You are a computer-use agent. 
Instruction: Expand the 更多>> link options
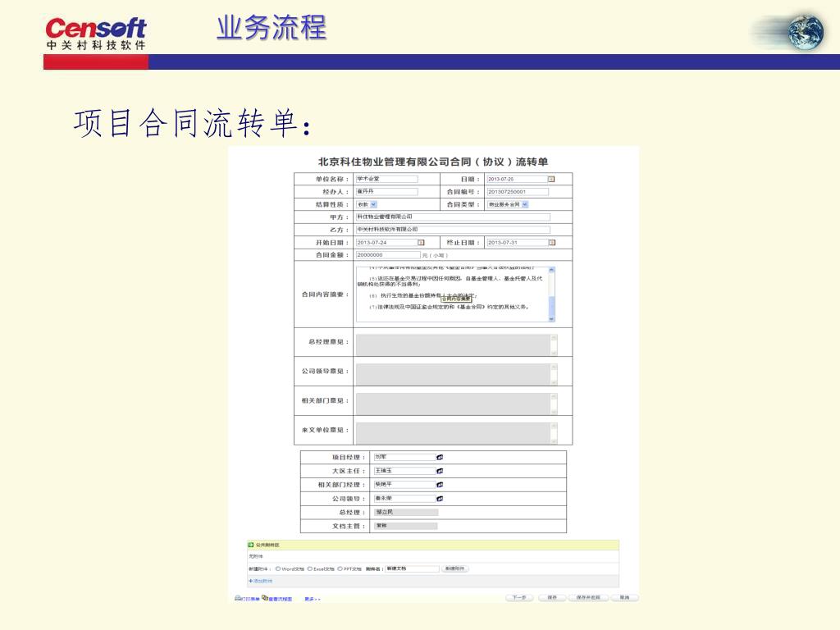[x=313, y=599]
